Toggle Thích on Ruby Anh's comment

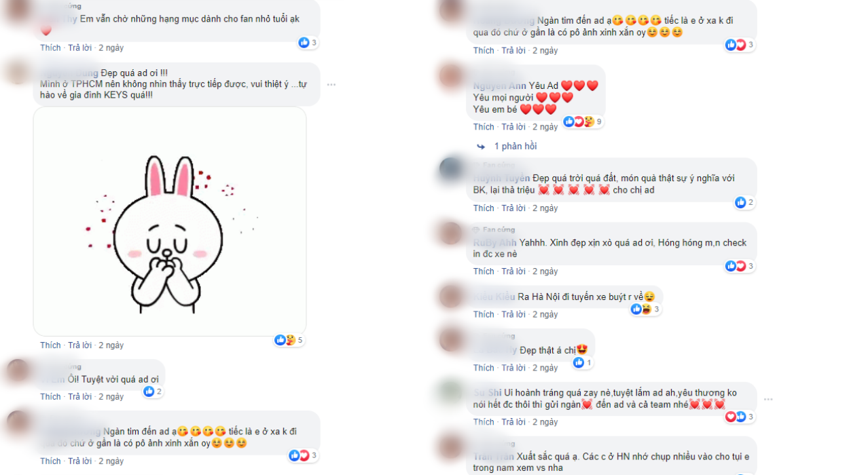[x=484, y=271]
